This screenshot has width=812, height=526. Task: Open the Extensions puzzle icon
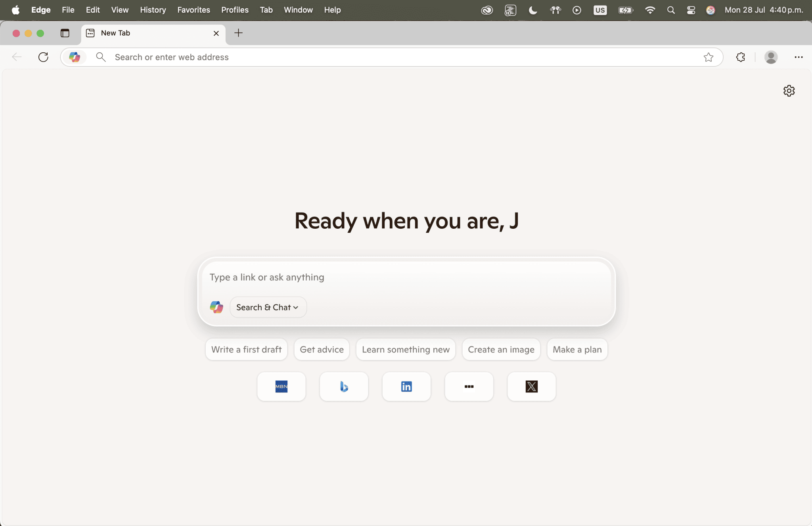pyautogui.click(x=740, y=57)
